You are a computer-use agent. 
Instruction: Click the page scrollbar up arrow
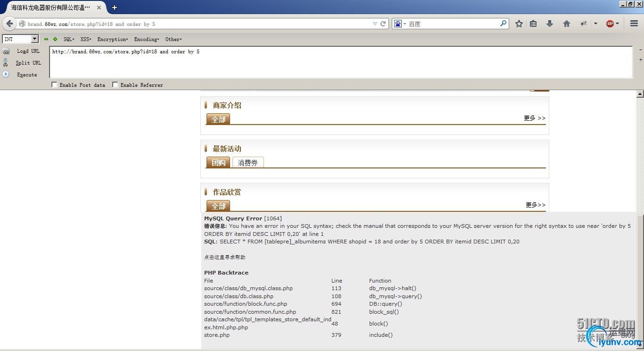[640, 94]
